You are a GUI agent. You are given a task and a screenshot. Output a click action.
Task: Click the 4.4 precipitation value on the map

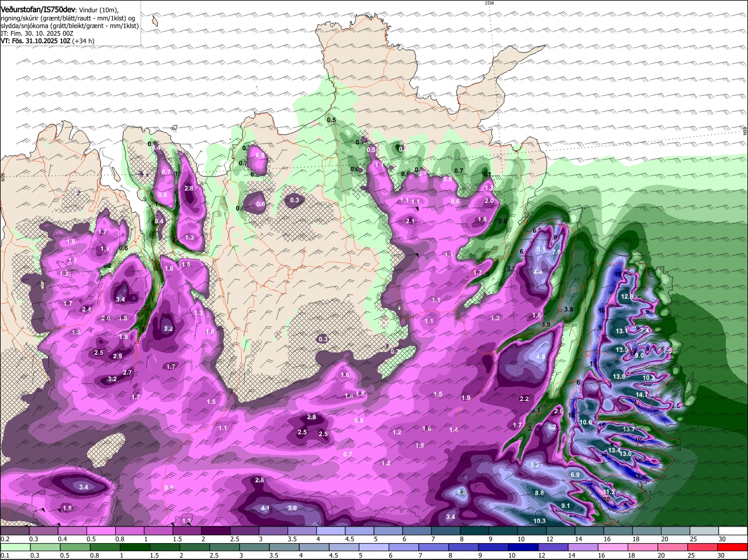(x=538, y=272)
